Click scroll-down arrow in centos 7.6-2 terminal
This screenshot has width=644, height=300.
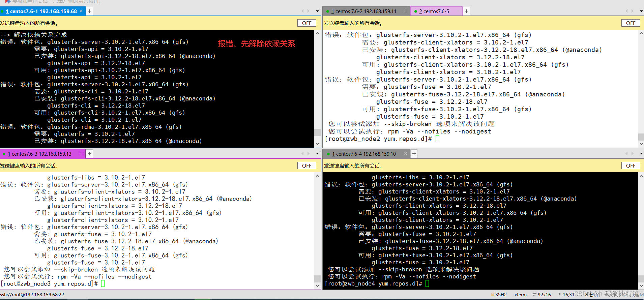pos(641,144)
